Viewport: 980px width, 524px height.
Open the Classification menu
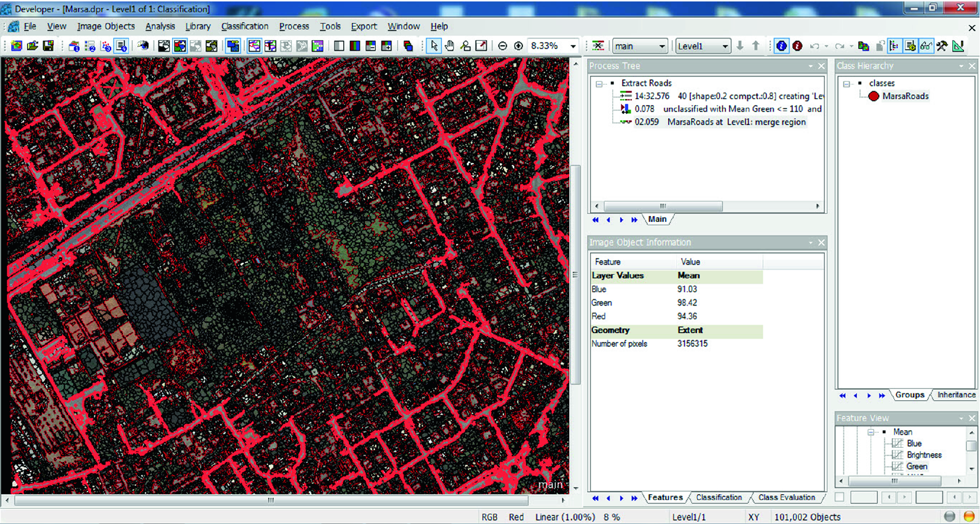coord(245,26)
